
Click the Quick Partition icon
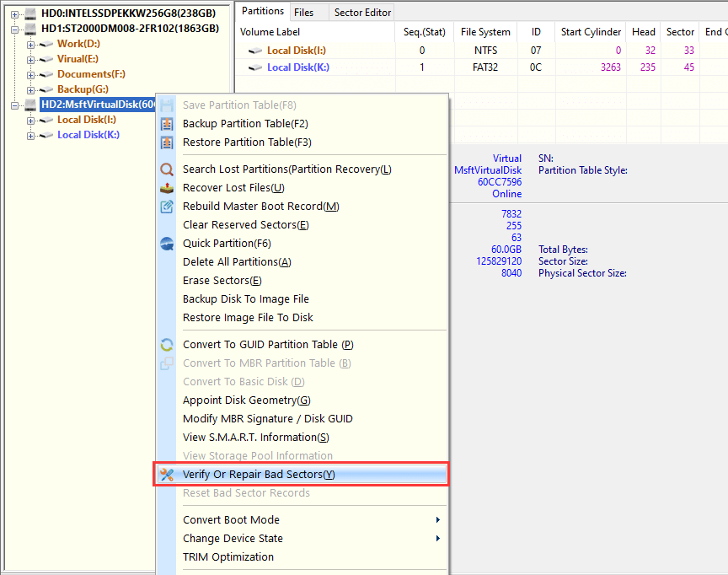pos(167,244)
